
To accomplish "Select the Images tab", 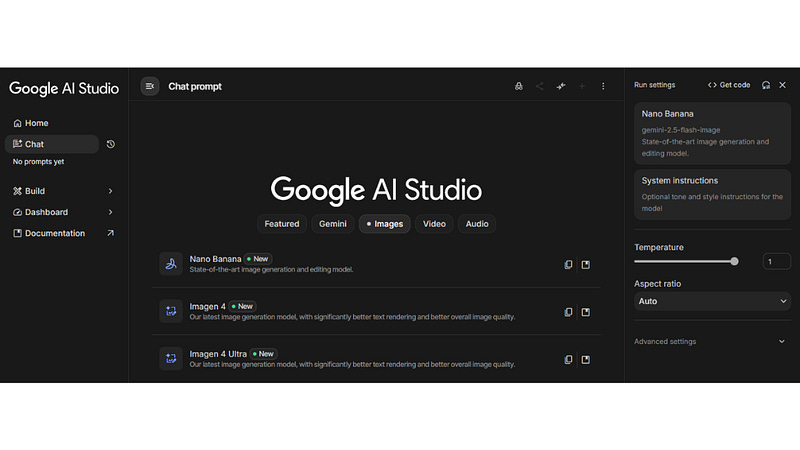I will [385, 224].
